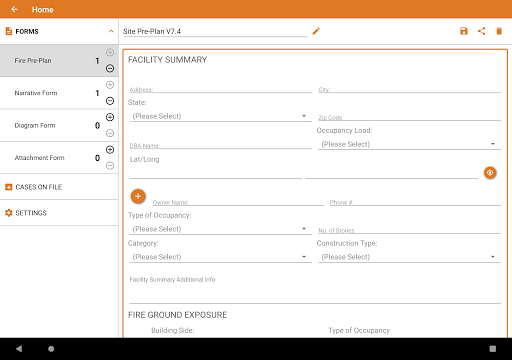Screen dimensions: 512x360
Task: Click the Owner Name field
Action: [x=238, y=202]
